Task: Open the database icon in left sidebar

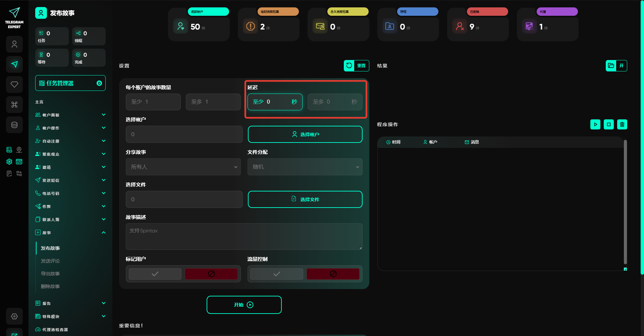Action: pyautogui.click(x=14, y=125)
